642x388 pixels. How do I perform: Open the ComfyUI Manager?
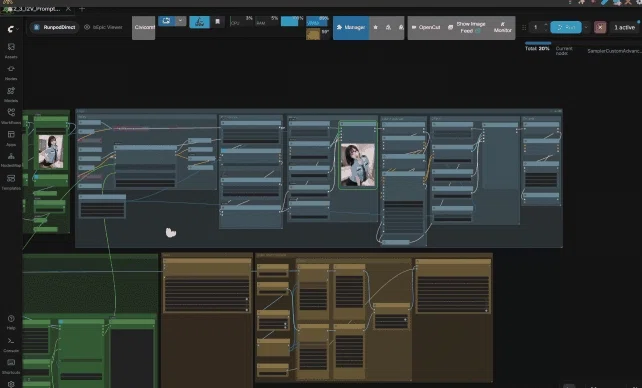(351, 27)
